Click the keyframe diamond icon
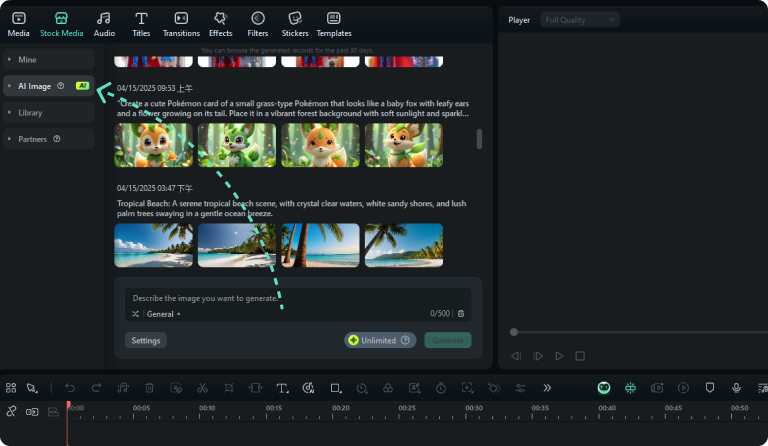Screen dimensions: 768x446 494,388
